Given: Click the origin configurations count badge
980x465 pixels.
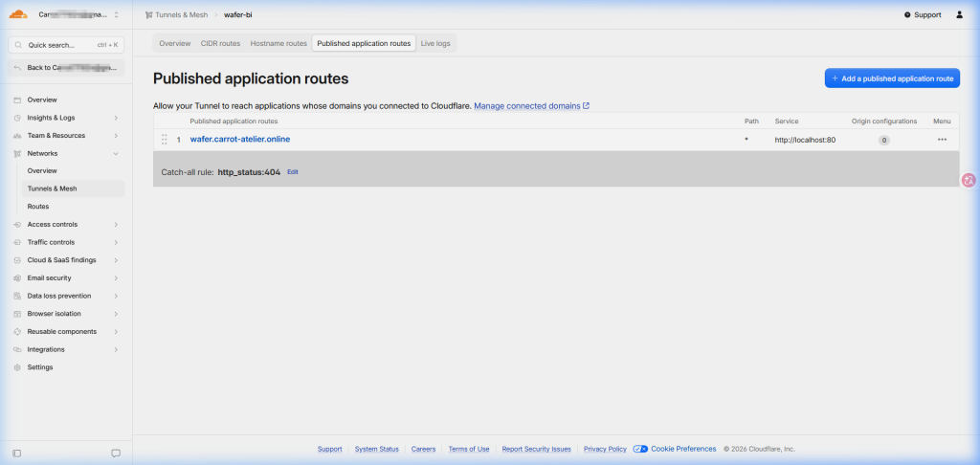Looking at the screenshot, I should coord(883,140).
